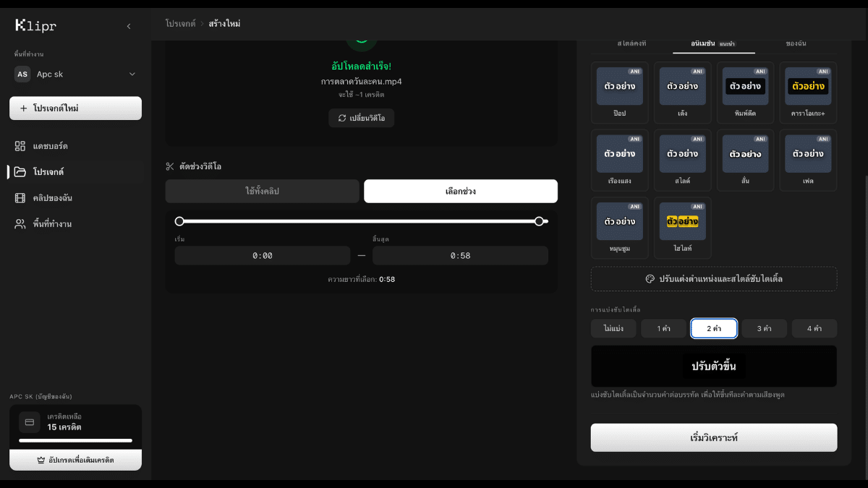868x488 pixels.
Task: Select the ใช้ทั้งคลิป option
Action: [262, 192]
